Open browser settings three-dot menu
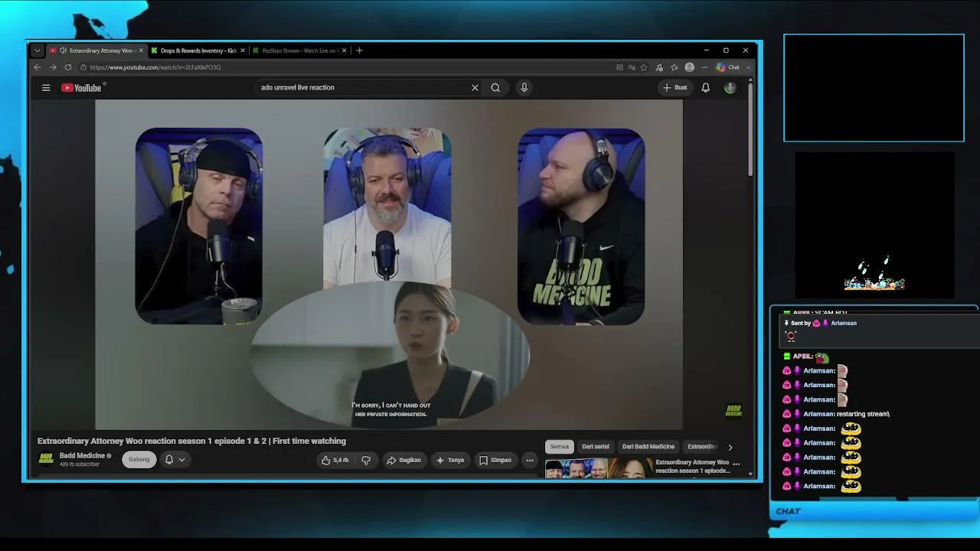The width and height of the screenshot is (980, 551). click(x=704, y=67)
